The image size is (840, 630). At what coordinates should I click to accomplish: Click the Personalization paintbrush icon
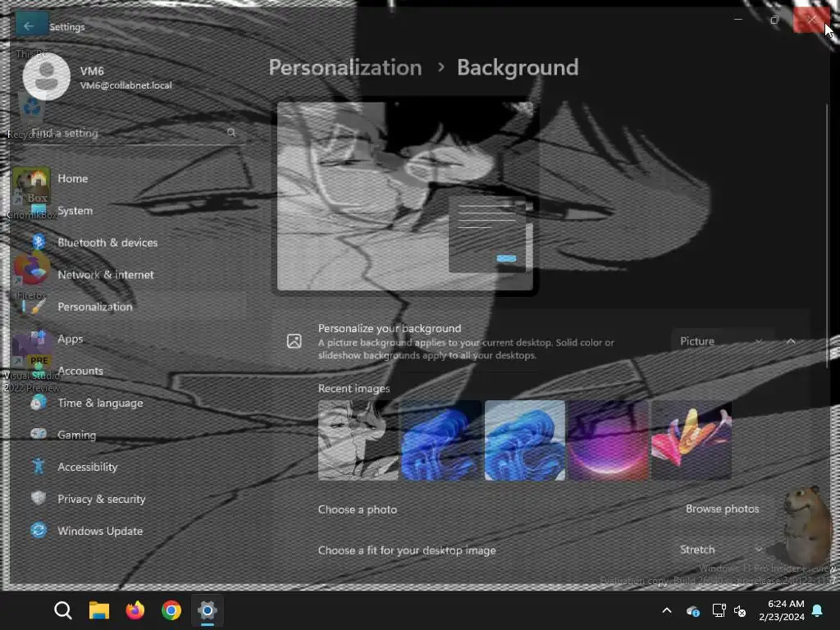point(38,307)
